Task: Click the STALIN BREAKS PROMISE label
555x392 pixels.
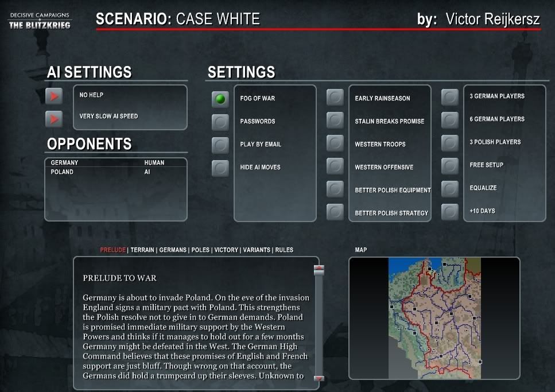Action: click(389, 122)
